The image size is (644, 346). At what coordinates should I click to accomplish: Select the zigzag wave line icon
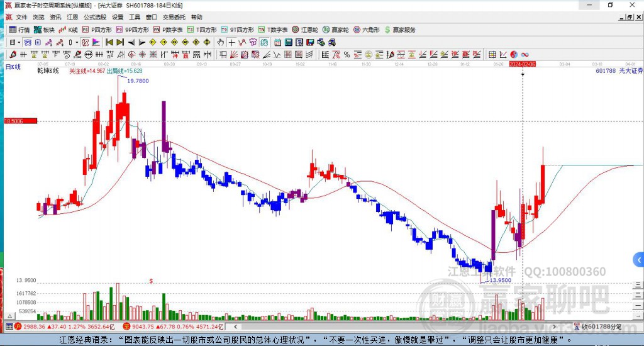pyautogui.click(x=277, y=54)
